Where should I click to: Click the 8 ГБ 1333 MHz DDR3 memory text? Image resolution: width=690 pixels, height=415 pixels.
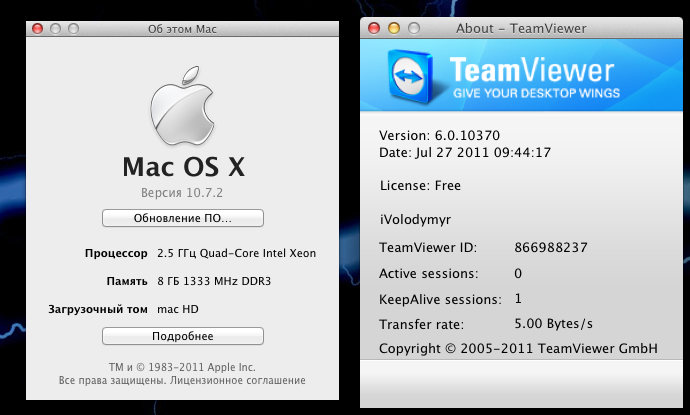[x=214, y=281]
